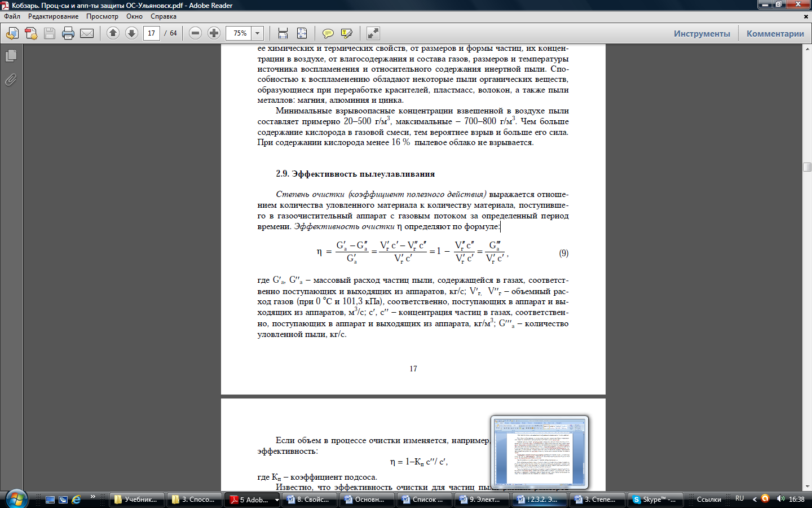Click the scrollbar down arrow at the bottom

tap(807, 486)
